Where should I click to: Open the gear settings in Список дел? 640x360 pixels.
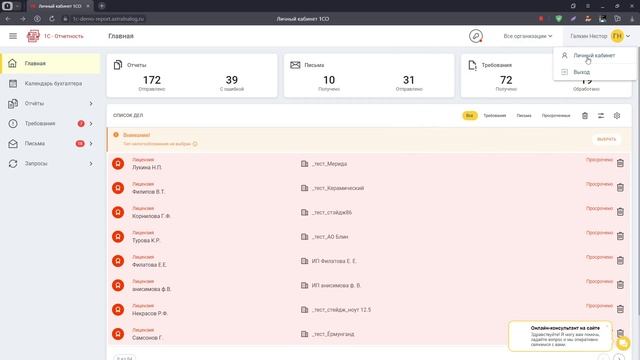pyautogui.click(x=617, y=116)
